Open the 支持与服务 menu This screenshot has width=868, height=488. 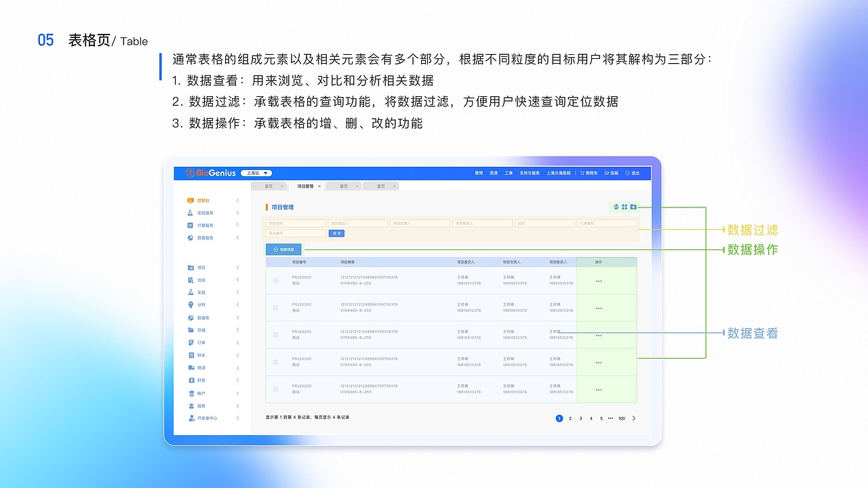tap(530, 174)
